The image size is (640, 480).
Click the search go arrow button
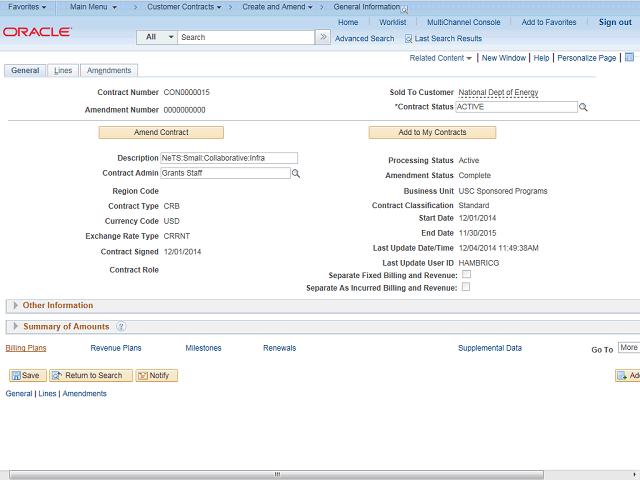pos(322,37)
